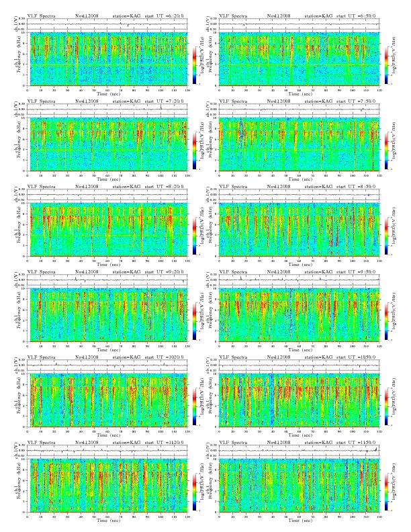Click the PSD color bar of the 10:50:0 panel
This screenshot has width=411, height=532.
(x=386, y=406)
